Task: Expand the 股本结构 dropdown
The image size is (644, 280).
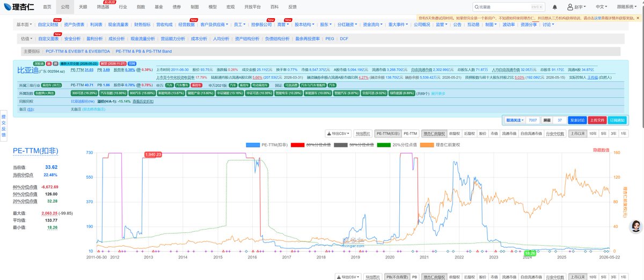Action: (x=305, y=24)
